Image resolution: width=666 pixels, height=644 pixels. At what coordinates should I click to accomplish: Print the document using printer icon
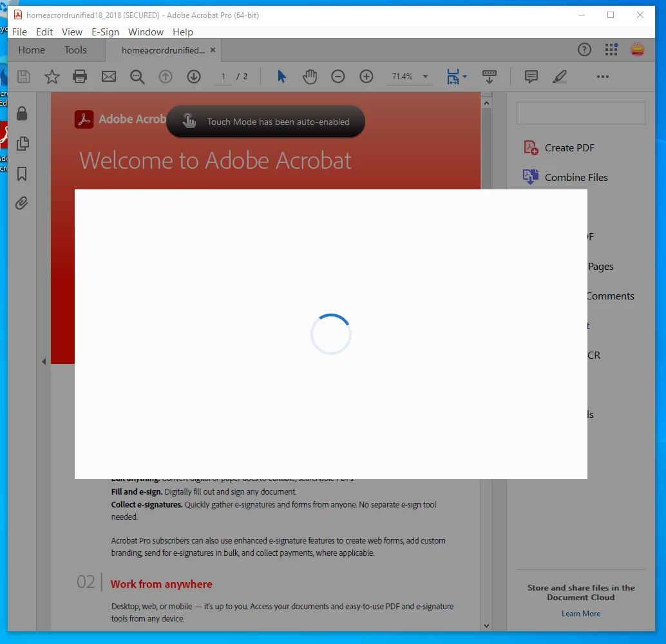click(x=80, y=77)
